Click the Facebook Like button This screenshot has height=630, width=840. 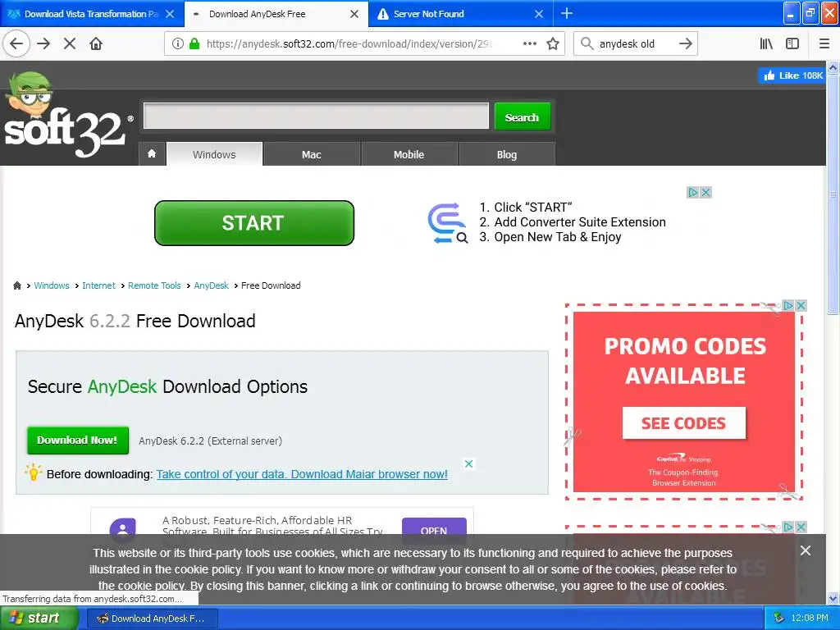coord(792,75)
